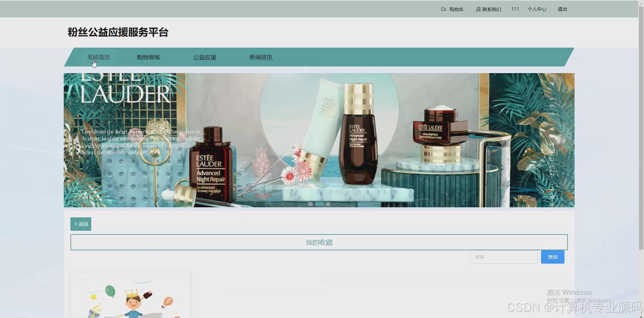Viewport: 644px width, 318px height.
Task: Click the 粉丝公益应援服务平台 site title
Action: (118, 32)
